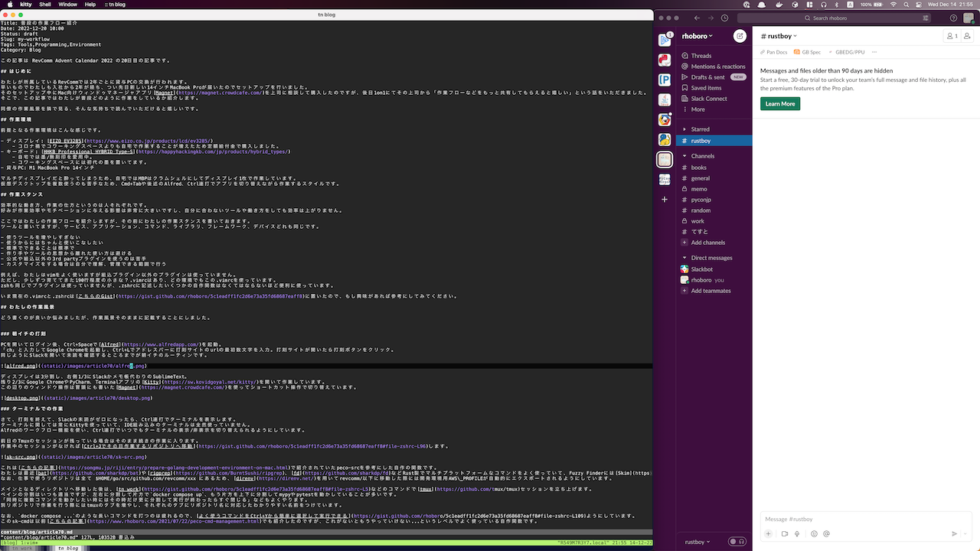Record a video clip in composer
This screenshot has height=551, width=980.
(785, 533)
